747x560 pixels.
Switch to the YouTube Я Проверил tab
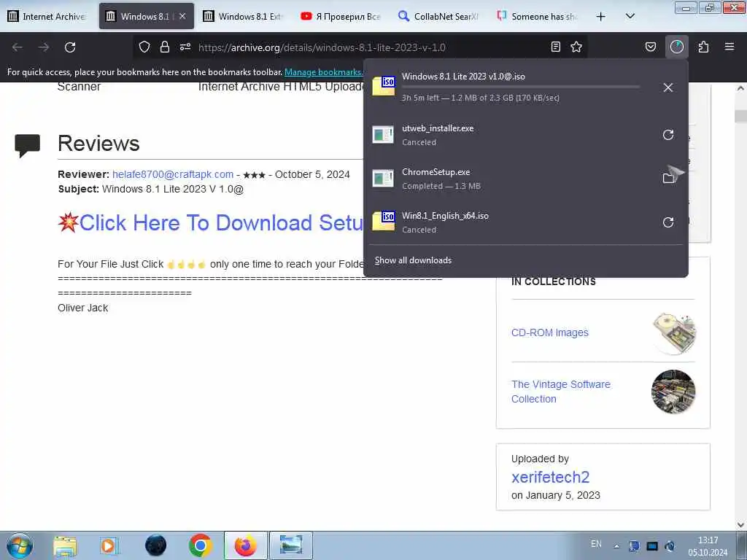341,16
